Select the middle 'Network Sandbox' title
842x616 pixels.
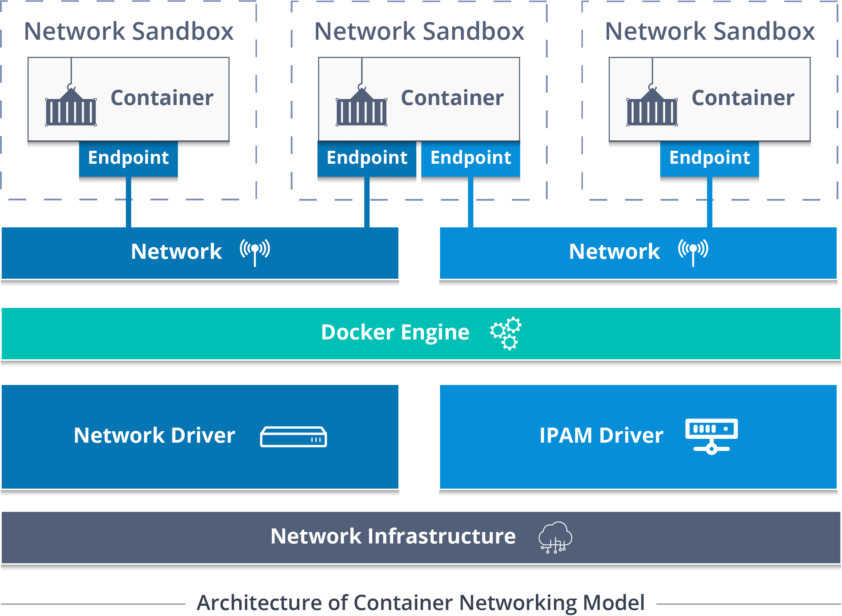pos(419,31)
